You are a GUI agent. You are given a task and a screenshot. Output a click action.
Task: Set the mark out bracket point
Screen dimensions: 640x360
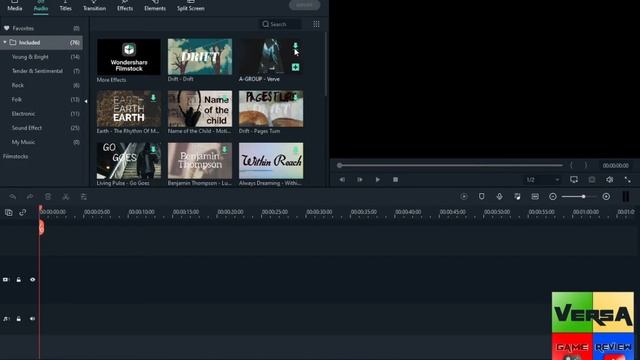[x=586, y=165]
